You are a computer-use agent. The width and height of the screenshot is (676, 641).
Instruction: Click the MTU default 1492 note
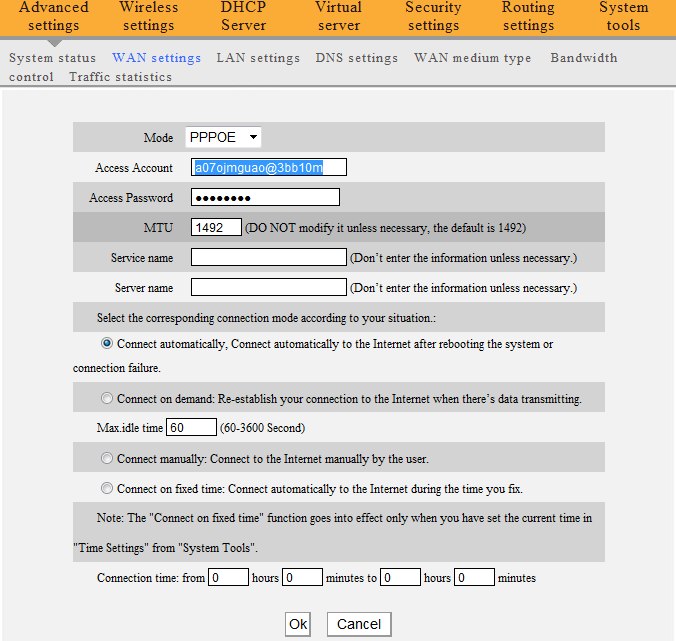[385, 228]
